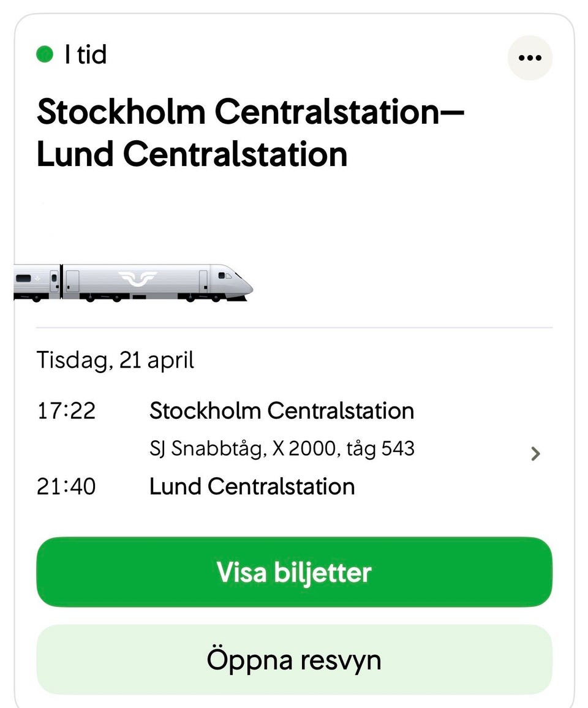Click the date "Tisdag, 21 april"
Screen dimensions: 588x708
tap(115, 360)
